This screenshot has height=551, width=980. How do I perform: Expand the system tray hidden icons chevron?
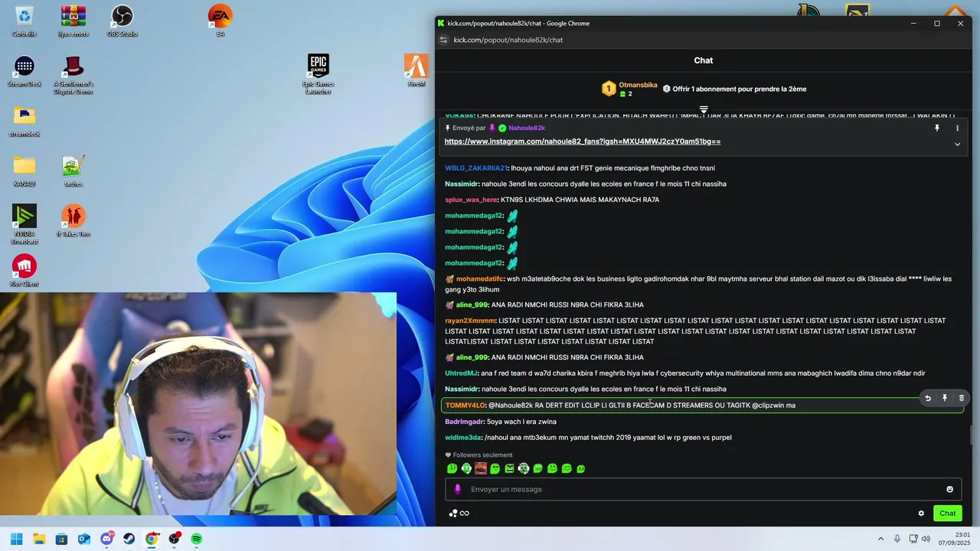pyautogui.click(x=880, y=540)
